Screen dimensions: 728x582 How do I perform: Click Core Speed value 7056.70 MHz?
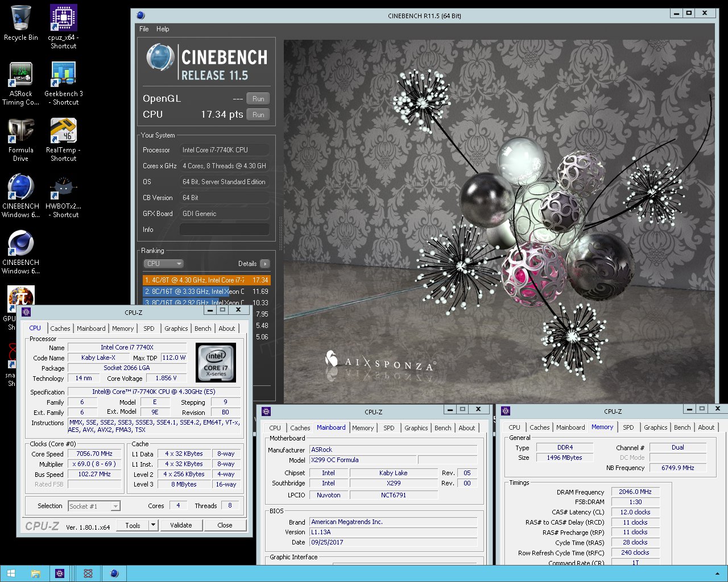click(94, 454)
